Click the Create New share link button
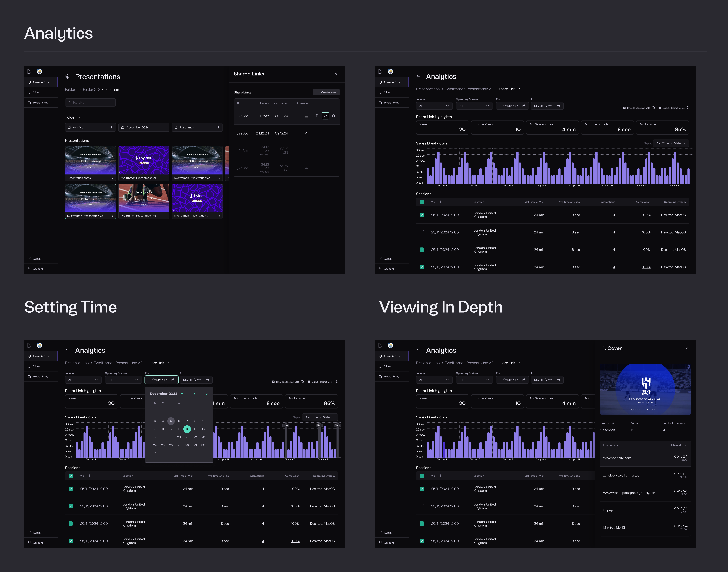Viewport: 728px width, 572px height. click(x=326, y=92)
